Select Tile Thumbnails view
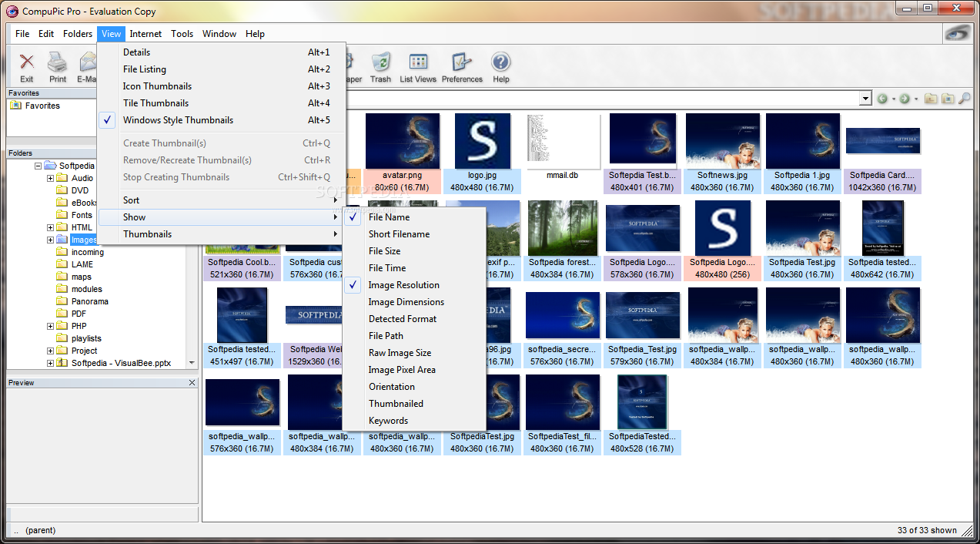 (222, 103)
